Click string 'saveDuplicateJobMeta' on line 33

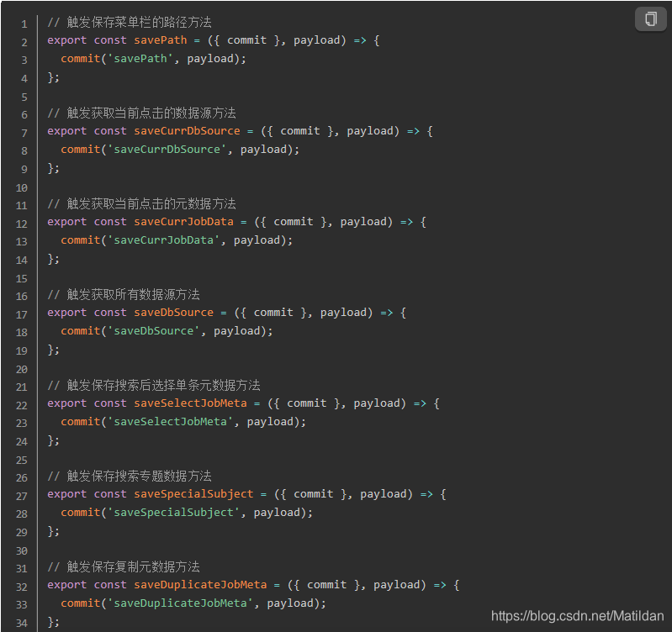pyautogui.click(x=180, y=603)
